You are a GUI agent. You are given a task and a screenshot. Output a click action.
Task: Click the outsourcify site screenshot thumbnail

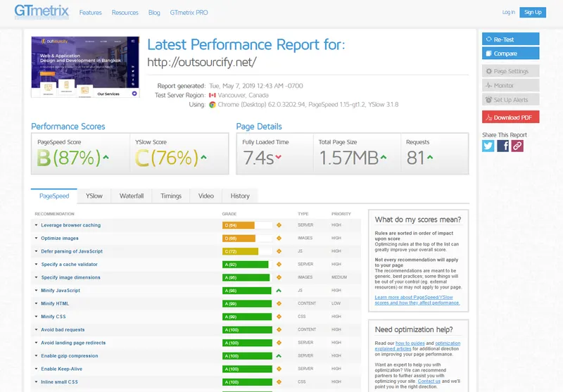coord(85,67)
